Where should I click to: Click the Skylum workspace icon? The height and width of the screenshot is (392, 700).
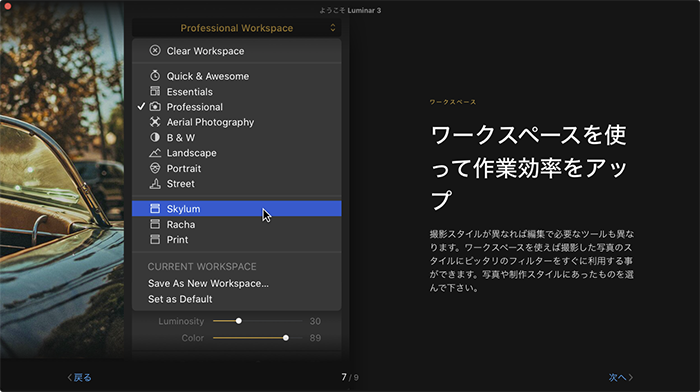pos(155,209)
